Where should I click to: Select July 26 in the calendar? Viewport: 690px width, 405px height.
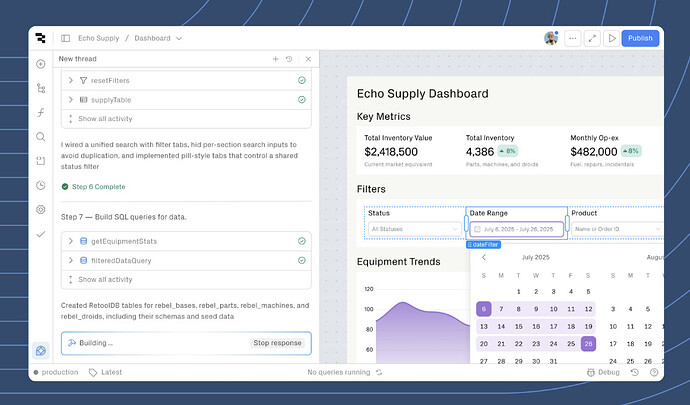point(588,343)
